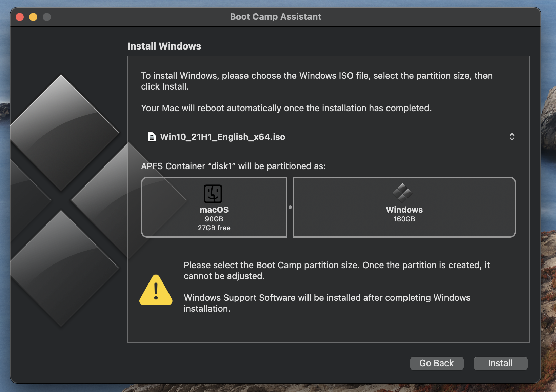Click the "27GB free" label
Screen dimensions: 556x392
[214, 228]
